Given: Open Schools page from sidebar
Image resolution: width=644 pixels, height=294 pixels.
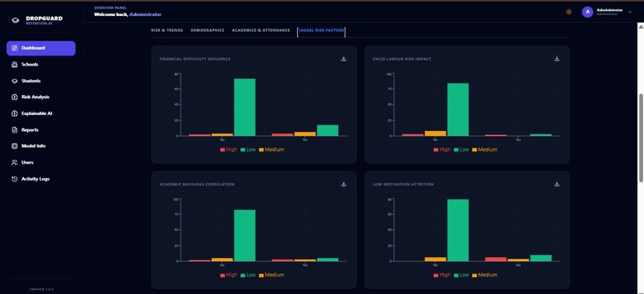Looking at the screenshot, I should [41, 65].
